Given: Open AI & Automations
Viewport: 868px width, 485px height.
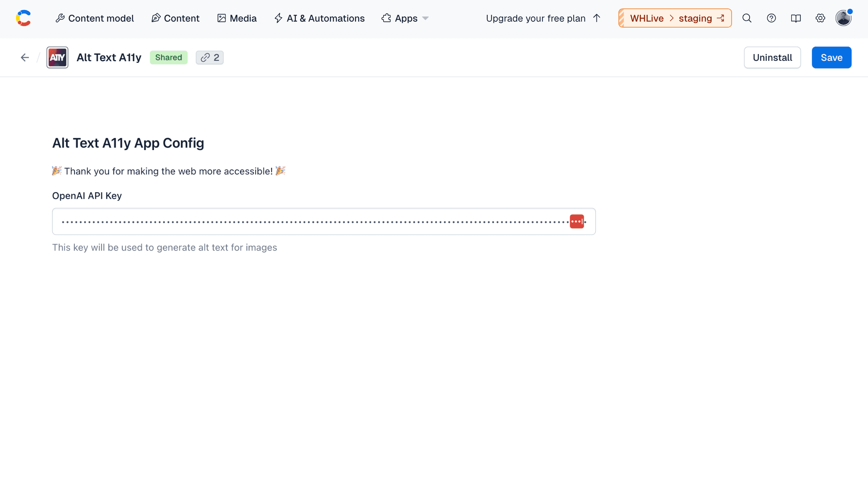Looking at the screenshot, I should (319, 18).
